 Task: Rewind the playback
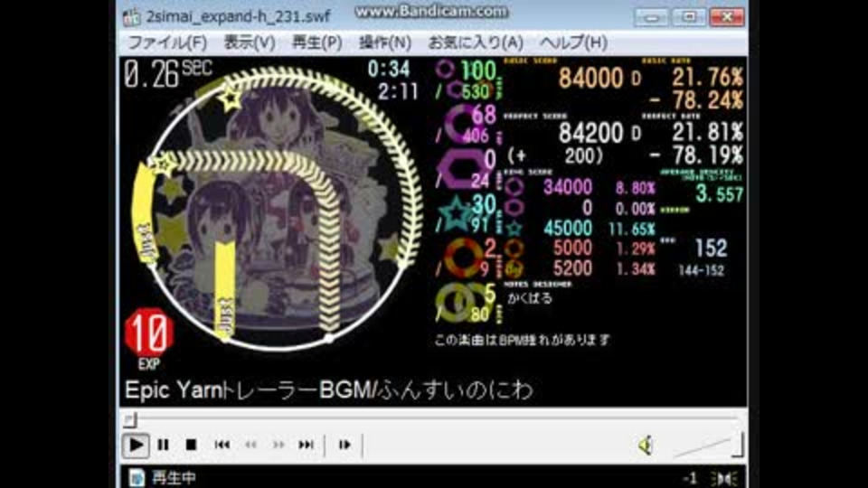(x=250, y=445)
